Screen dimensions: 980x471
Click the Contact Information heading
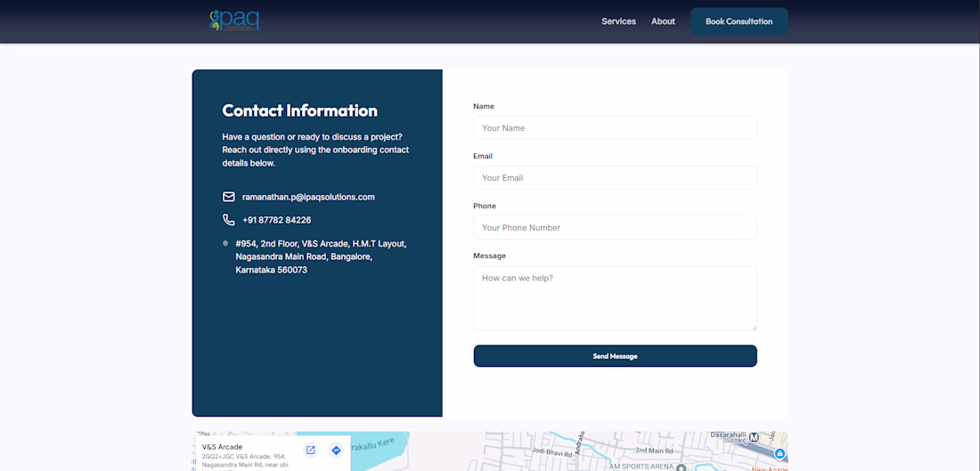[300, 110]
